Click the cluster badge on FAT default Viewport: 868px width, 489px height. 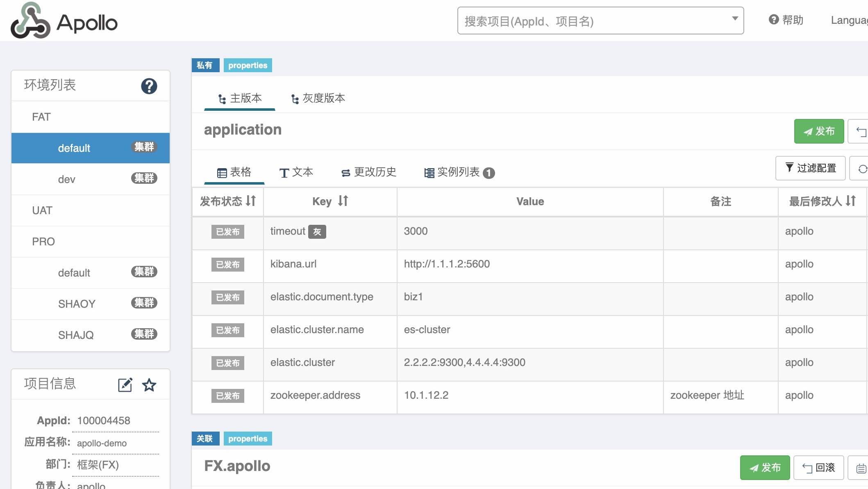tap(144, 147)
